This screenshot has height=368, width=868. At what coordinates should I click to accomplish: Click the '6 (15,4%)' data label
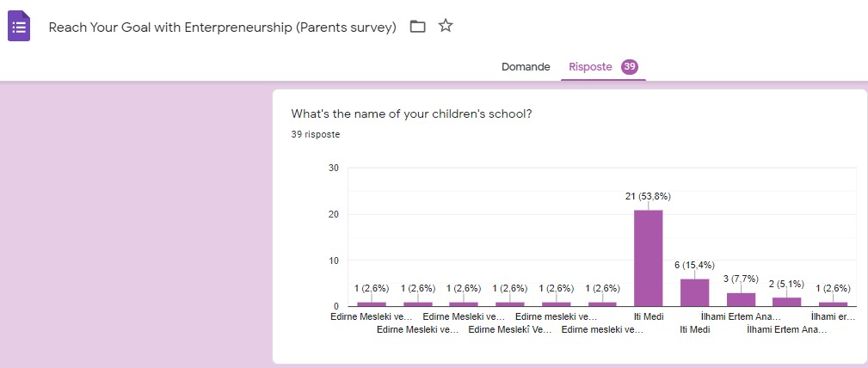coord(694,266)
